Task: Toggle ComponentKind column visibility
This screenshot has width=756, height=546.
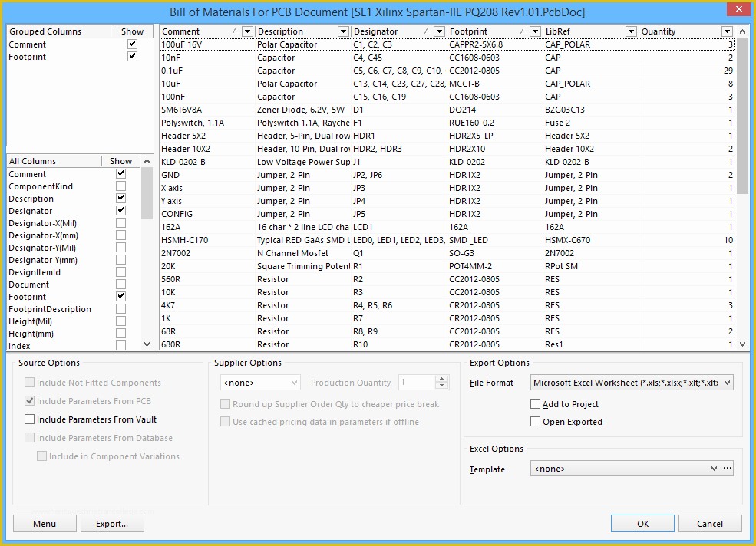Action: [120, 186]
